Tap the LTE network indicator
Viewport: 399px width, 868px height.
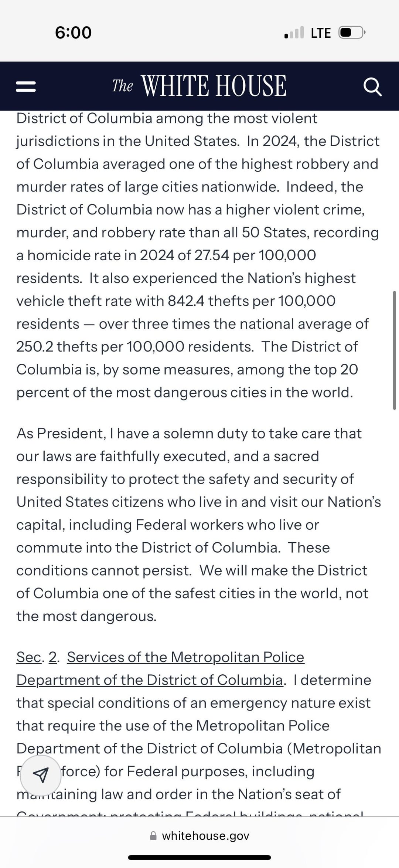tap(321, 33)
